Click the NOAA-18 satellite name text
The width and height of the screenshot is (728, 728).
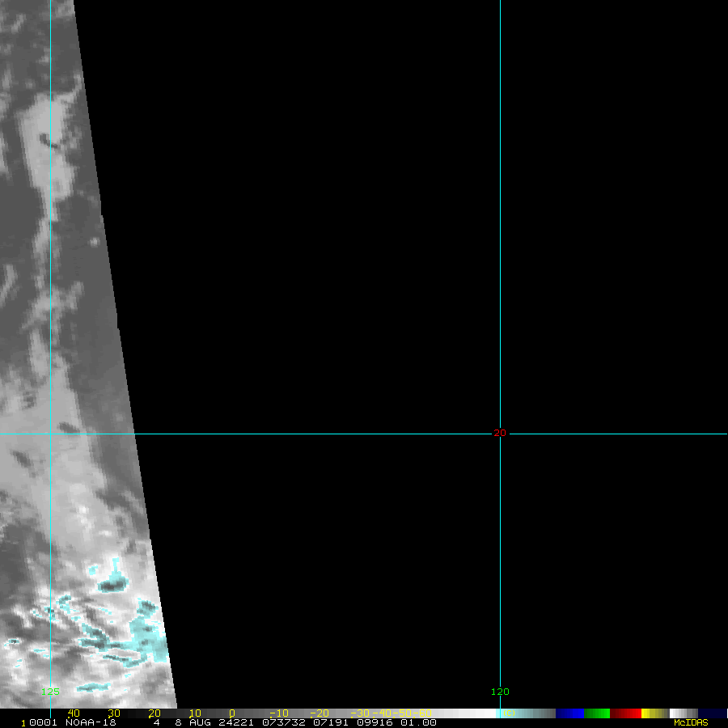tap(92, 722)
